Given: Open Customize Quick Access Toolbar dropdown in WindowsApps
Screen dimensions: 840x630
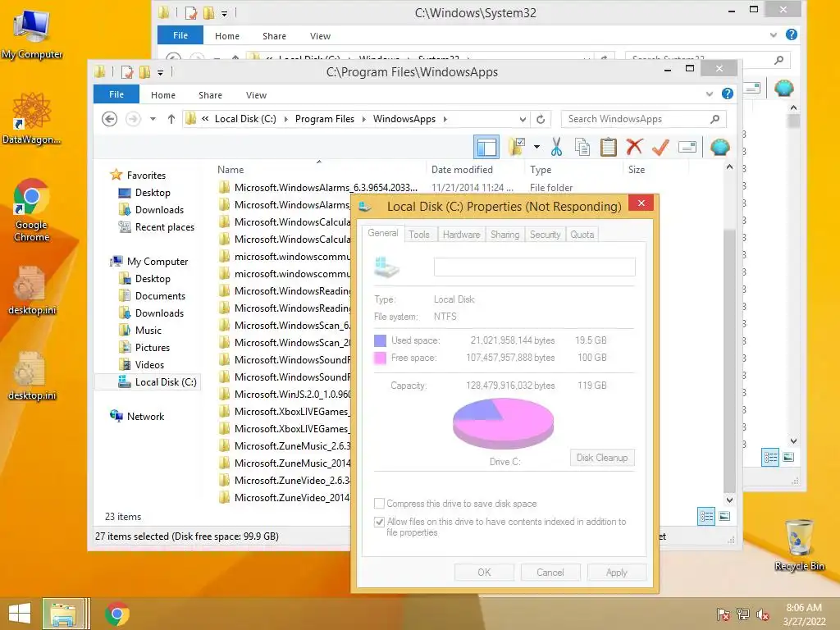Looking at the screenshot, I should (160, 72).
